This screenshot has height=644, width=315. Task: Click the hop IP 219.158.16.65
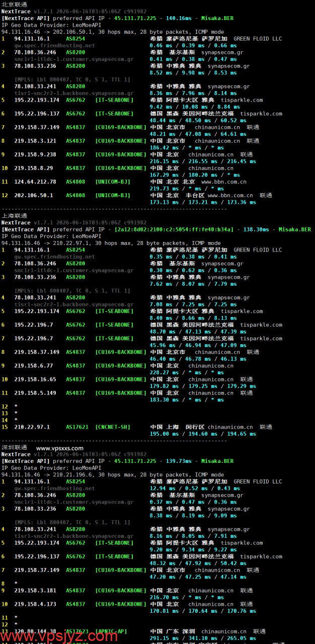click(x=35, y=379)
